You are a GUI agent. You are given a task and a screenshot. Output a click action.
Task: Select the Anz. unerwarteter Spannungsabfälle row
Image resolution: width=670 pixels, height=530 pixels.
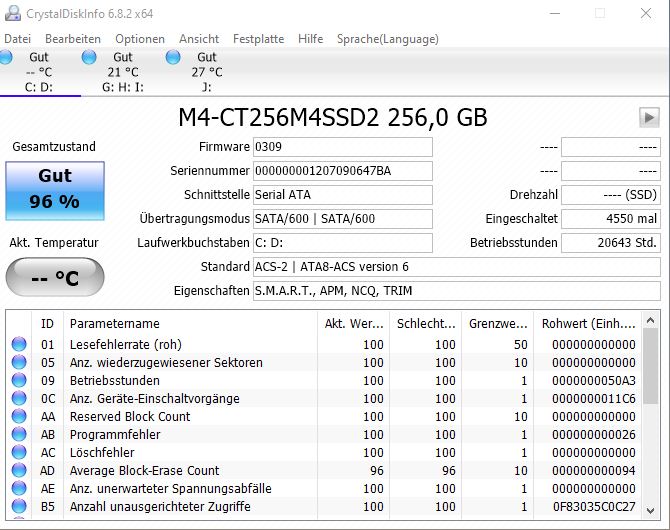coord(324,488)
